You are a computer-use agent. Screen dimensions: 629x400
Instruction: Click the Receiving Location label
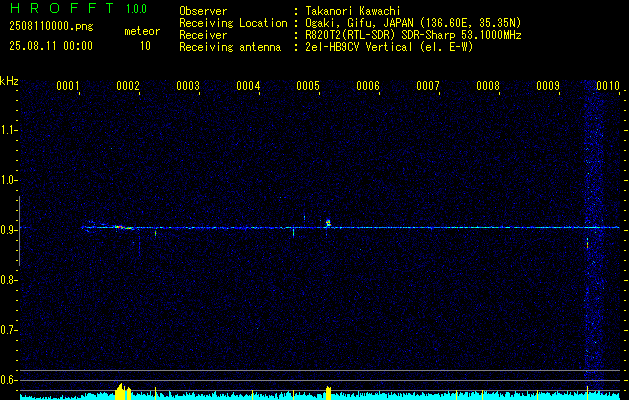coord(233,23)
